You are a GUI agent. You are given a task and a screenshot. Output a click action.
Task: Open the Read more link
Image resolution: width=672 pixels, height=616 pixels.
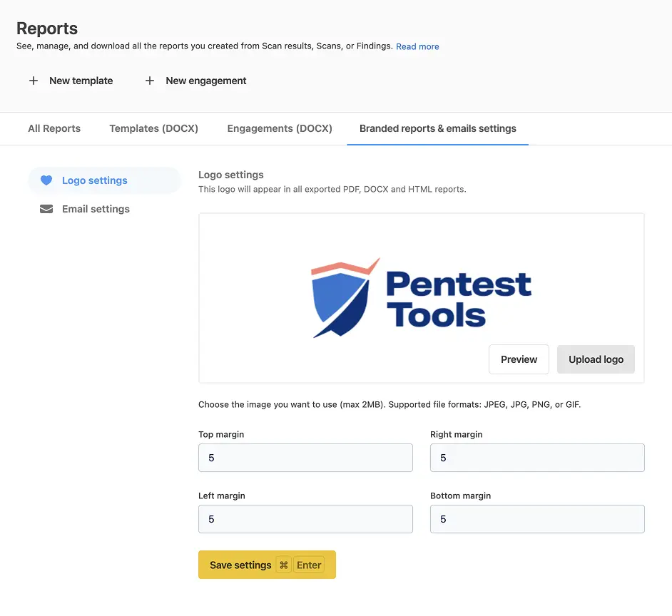(x=417, y=46)
